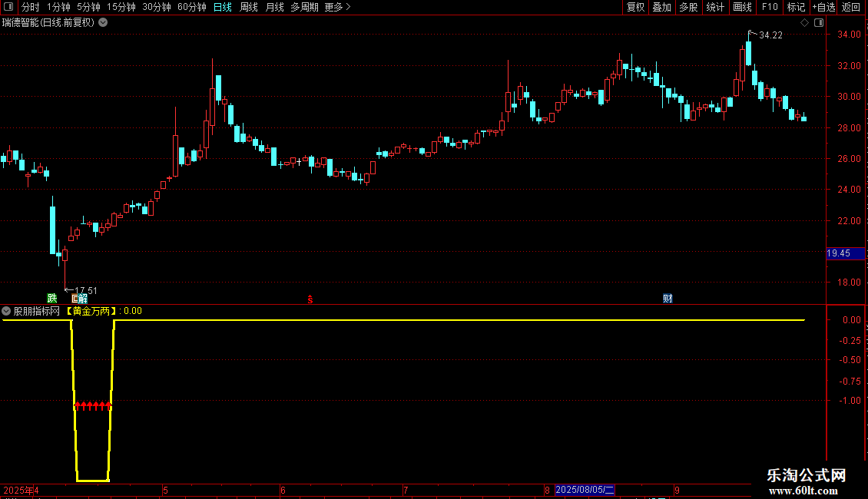Toggle the side panel icon in chart corner
This screenshot has width=868, height=499.
click(x=819, y=23)
